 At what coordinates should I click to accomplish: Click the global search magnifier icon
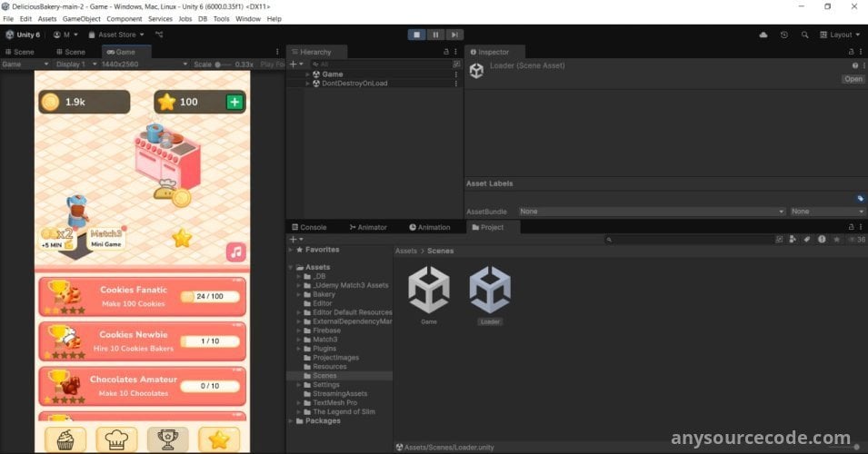point(805,35)
